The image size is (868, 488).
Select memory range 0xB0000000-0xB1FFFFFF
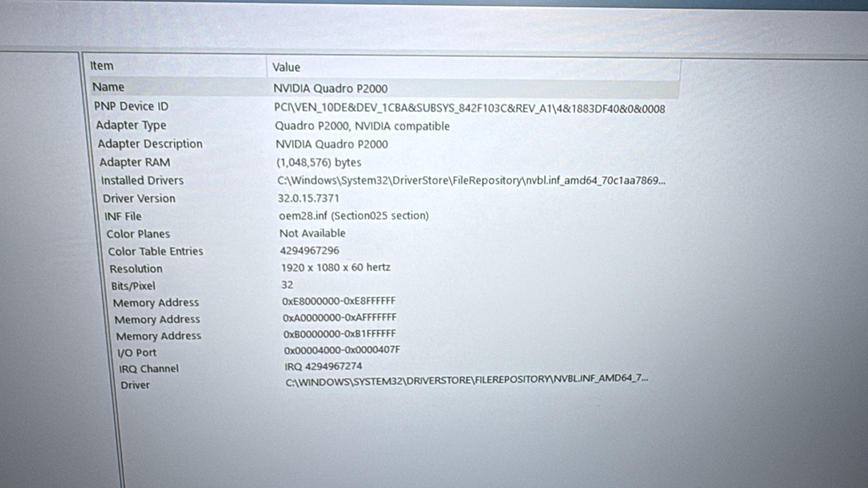(340, 334)
